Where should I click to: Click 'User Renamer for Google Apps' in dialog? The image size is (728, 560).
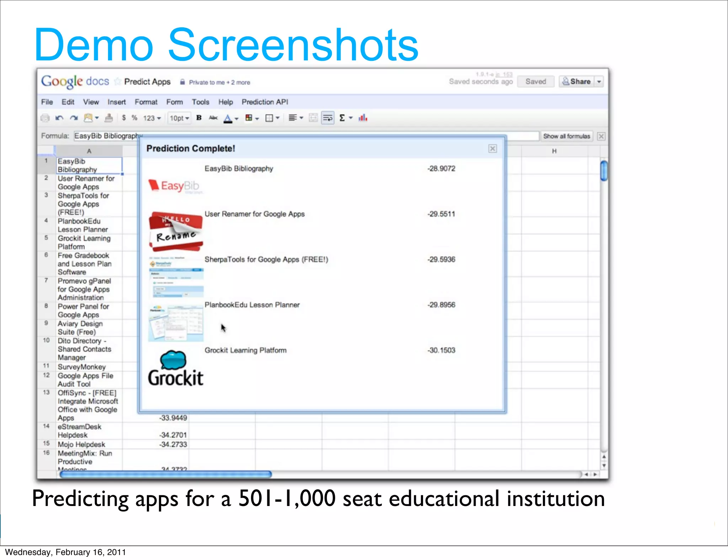[255, 214]
